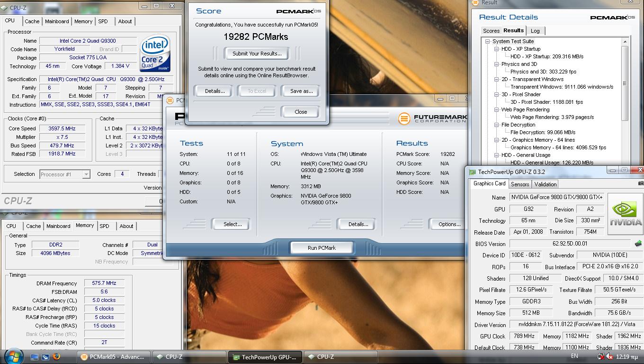Screen dimensions: 644x364
Task: Click the GPU Name field in GPU-Z
Action: coord(557,197)
